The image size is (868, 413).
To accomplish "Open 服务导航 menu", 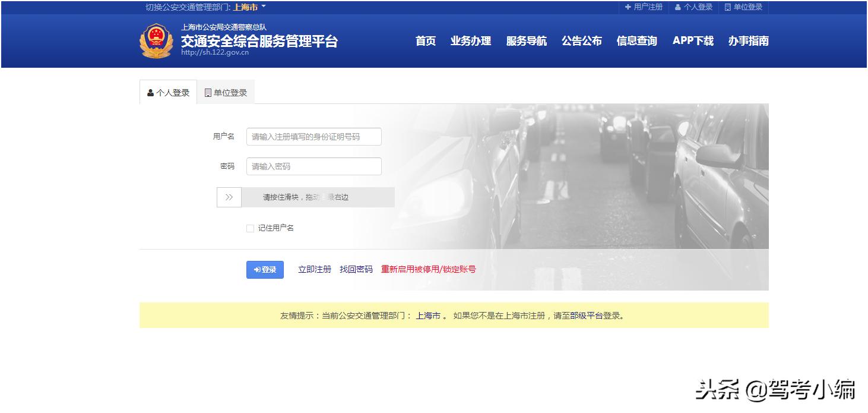I will click(527, 41).
